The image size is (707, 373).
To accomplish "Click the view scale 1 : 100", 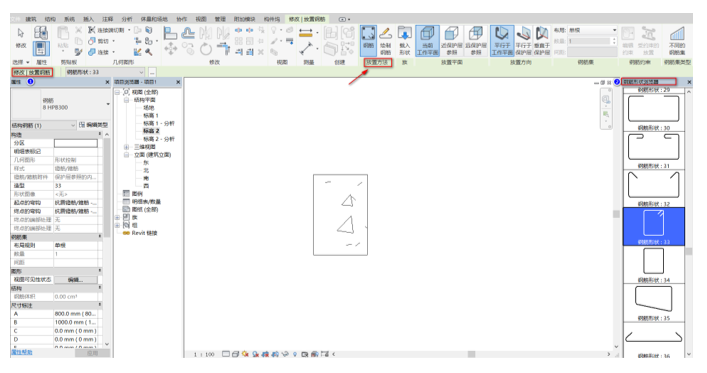I will coord(204,355).
